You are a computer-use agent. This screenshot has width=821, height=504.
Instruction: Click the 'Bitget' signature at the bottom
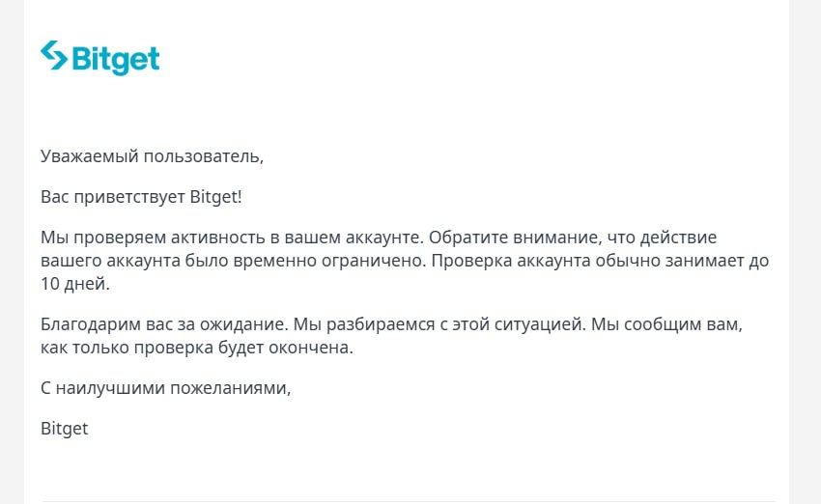coord(65,429)
